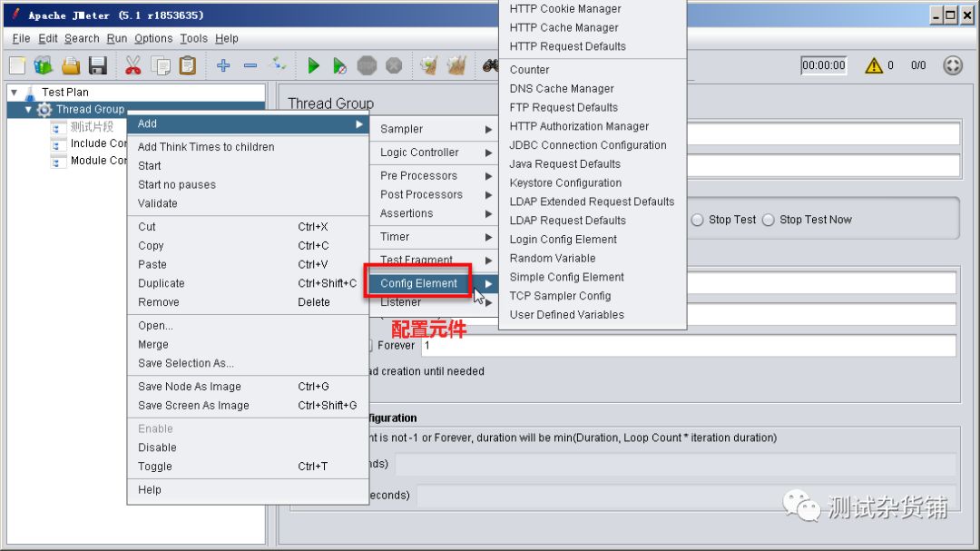The image size is (980, 551).
Task: Click the Loop Count input field
Action: pos(689,345)
